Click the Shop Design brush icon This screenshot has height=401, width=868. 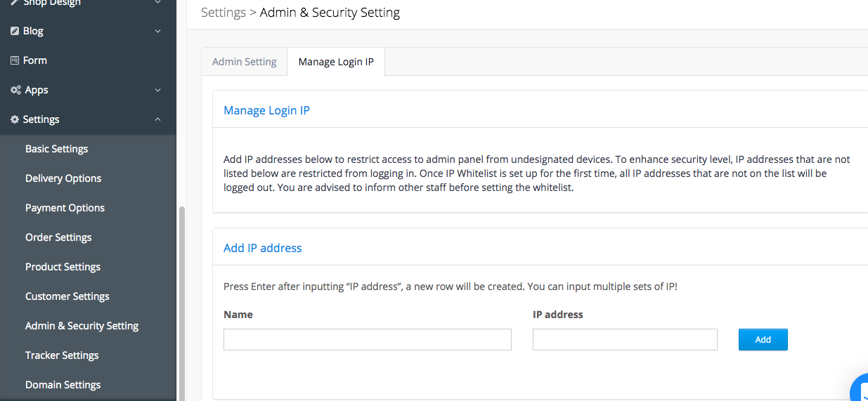coord(15,3)
